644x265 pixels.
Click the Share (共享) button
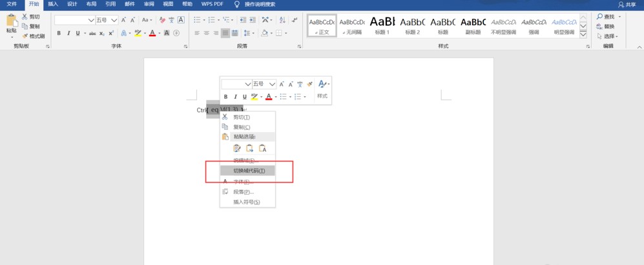tap(627, 4)
